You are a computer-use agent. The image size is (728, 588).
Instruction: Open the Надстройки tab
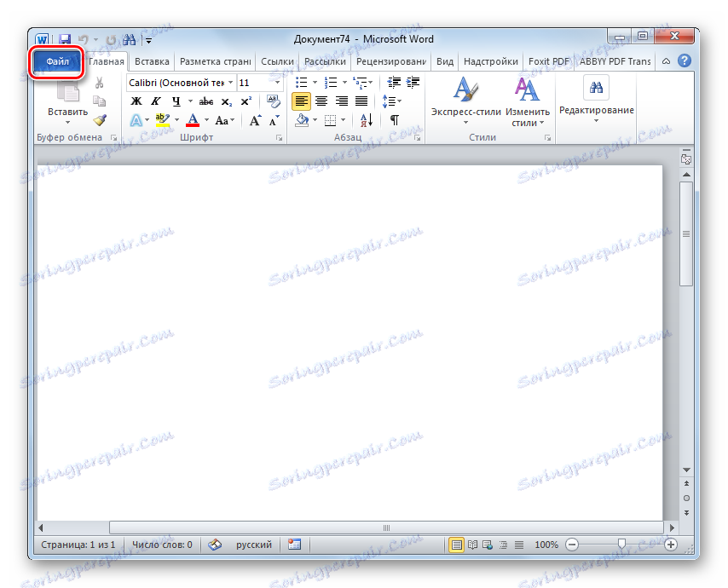click(x=491, y=61)
